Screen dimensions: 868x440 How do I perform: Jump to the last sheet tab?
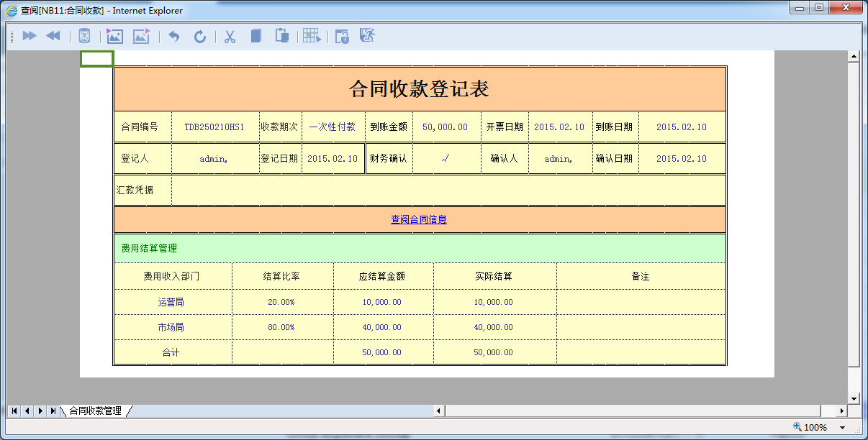coord(53,411)
